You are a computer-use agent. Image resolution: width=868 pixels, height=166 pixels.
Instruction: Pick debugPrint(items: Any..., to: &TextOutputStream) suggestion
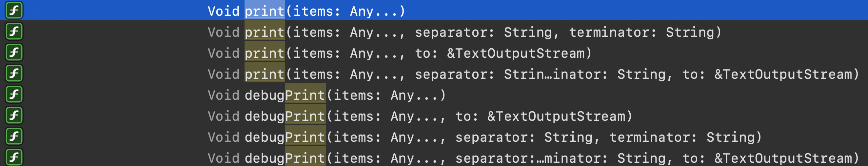(x=434, y=115)
